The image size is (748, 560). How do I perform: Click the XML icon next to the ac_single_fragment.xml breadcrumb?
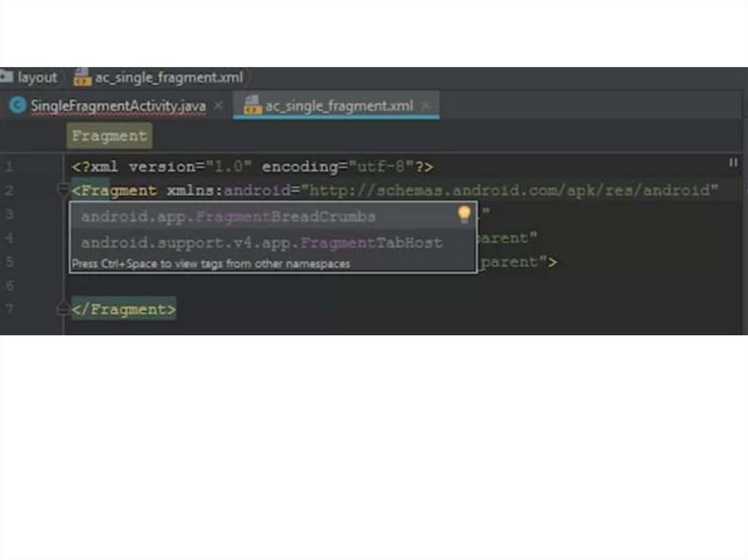pos(82,77)
